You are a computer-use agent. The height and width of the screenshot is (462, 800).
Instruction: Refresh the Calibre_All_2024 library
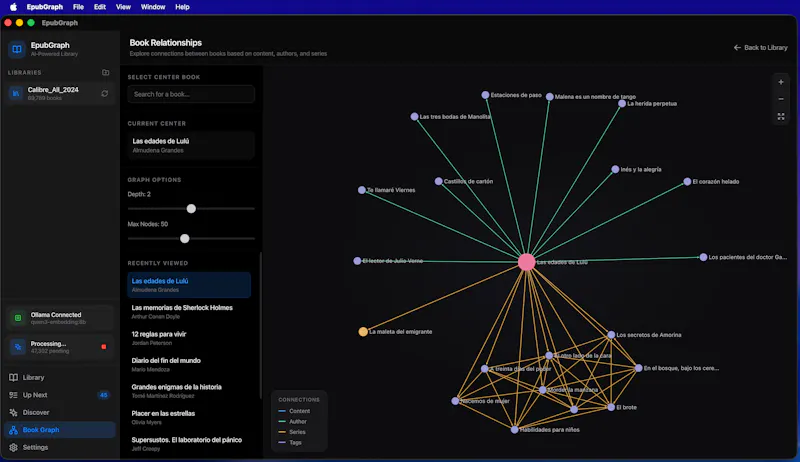105,93
